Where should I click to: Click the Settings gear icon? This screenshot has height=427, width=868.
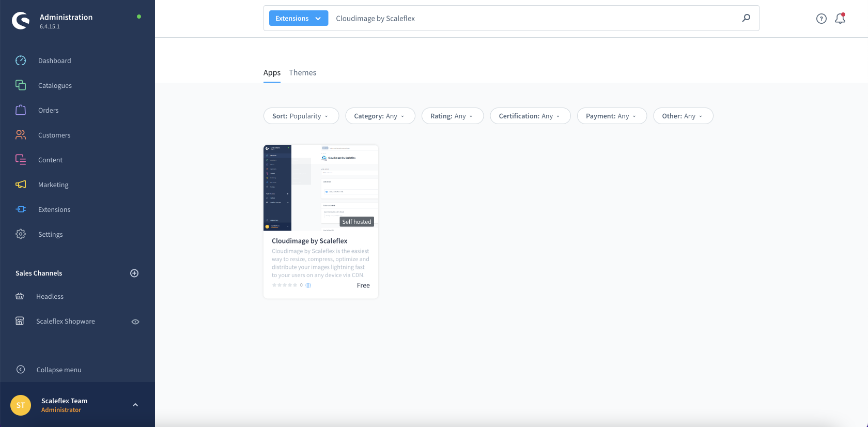[x=21, y=234]
